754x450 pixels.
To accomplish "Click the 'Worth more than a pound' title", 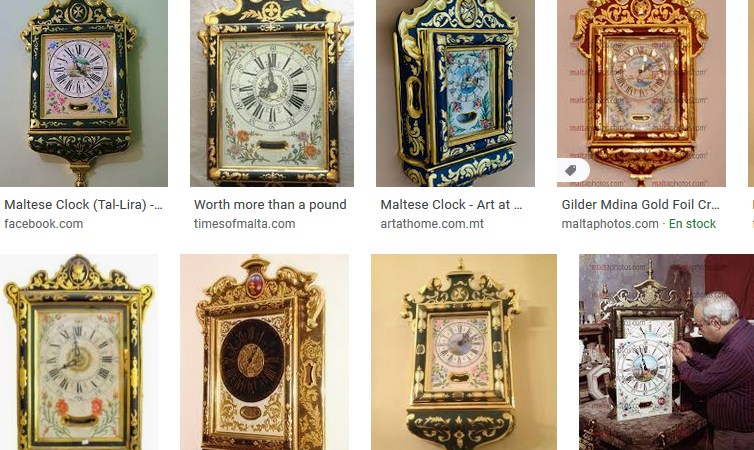I will pyautogui.click(x=270, y=205).
